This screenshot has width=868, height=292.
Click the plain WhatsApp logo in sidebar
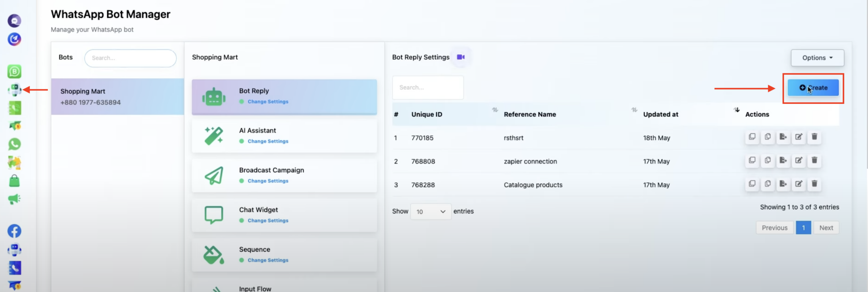coord(14,144)
